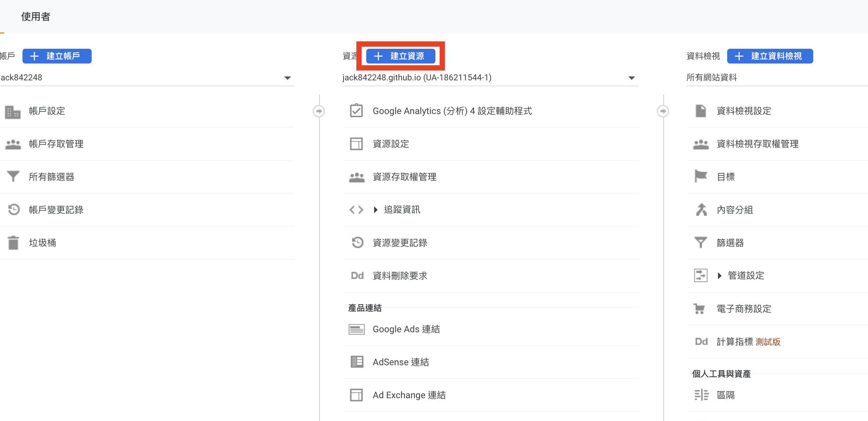Click the arrow circle between account and property columns

(x=319, y=111)
